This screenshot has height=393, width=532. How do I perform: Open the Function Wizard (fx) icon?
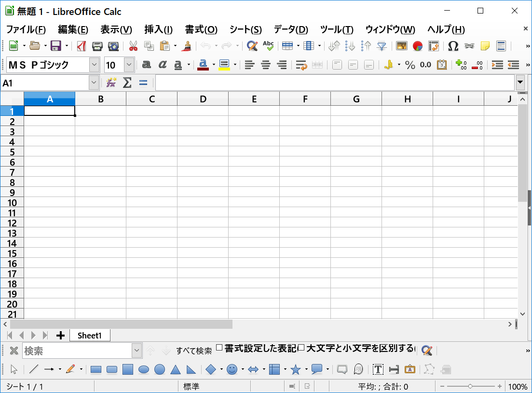tap(111, 83)
